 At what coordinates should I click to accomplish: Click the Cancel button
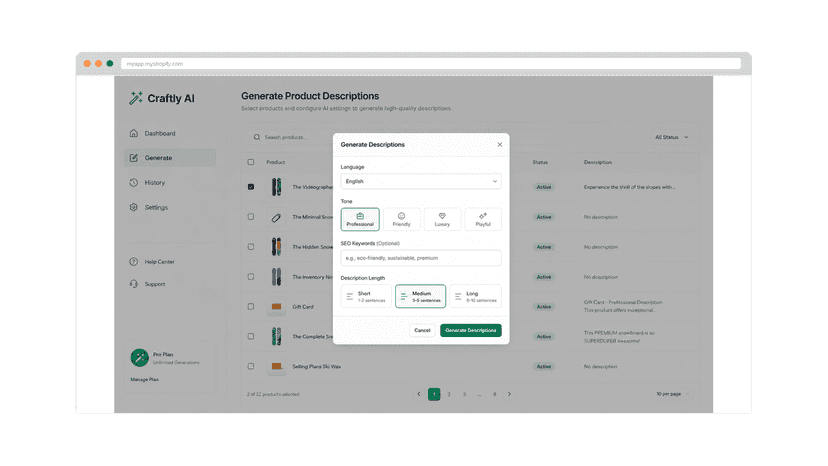422,330
